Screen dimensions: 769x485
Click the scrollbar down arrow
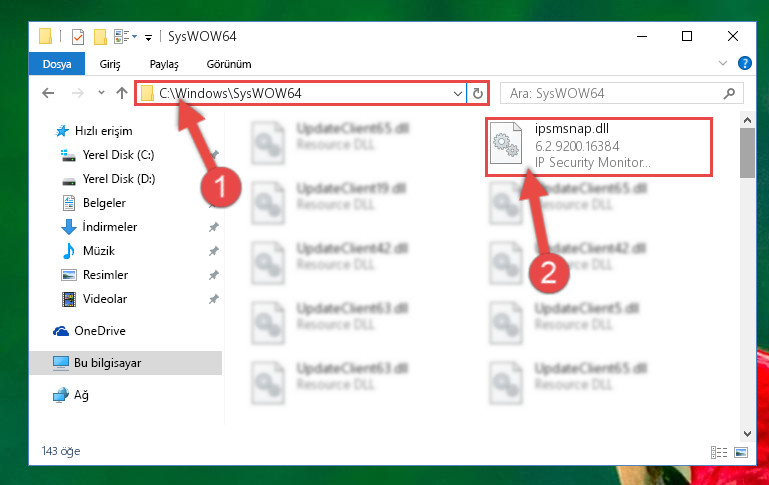(747, 434)
